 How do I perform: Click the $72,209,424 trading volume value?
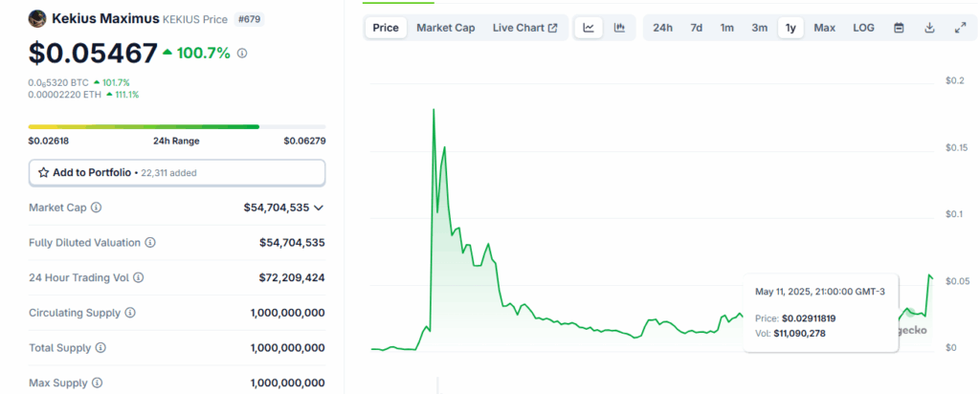tap(292, 277)
